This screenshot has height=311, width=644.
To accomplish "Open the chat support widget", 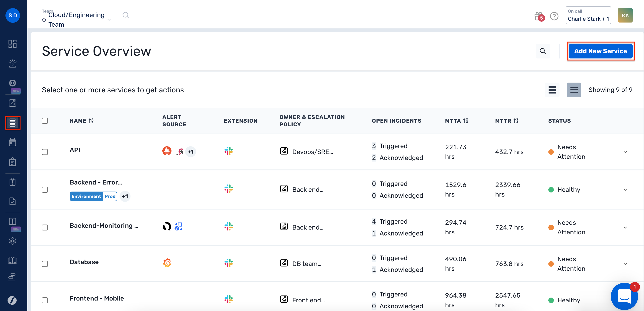I will tap(624, 296).
